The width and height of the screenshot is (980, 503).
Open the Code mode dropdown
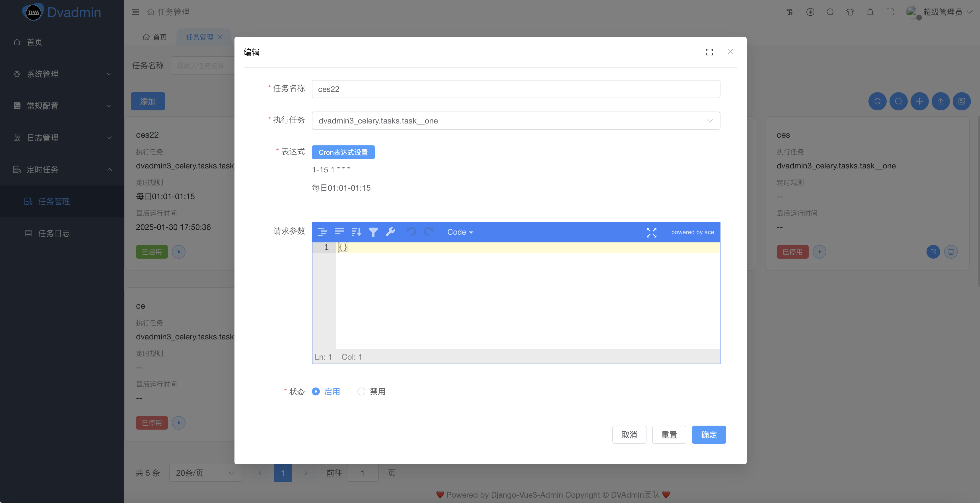pos(460,232)
